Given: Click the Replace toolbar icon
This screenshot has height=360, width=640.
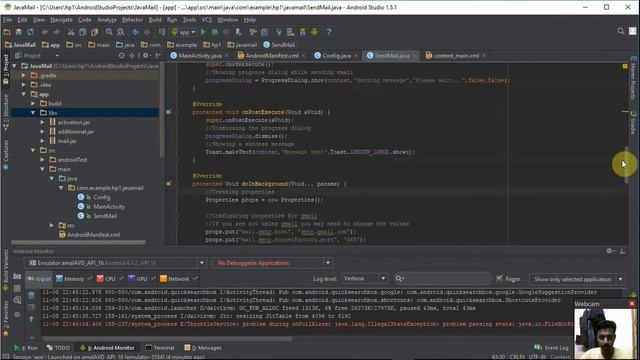Looking at the screenshot, I should pos(121,32).
